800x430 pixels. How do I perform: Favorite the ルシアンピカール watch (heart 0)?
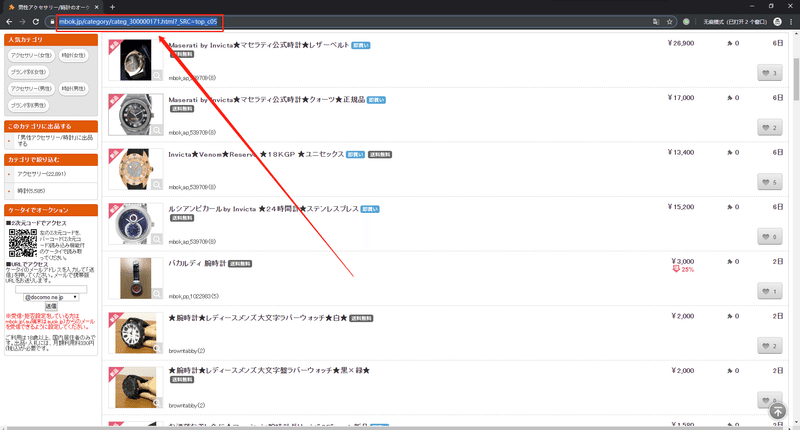(769, 237)
